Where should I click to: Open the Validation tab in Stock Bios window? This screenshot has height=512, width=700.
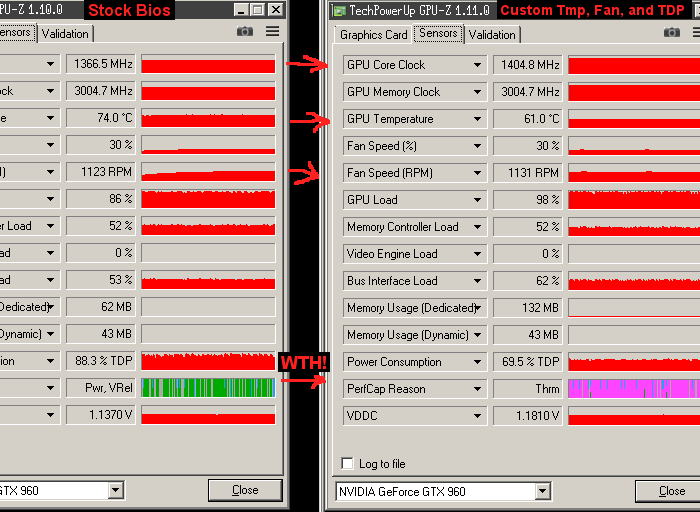[65, 34]
